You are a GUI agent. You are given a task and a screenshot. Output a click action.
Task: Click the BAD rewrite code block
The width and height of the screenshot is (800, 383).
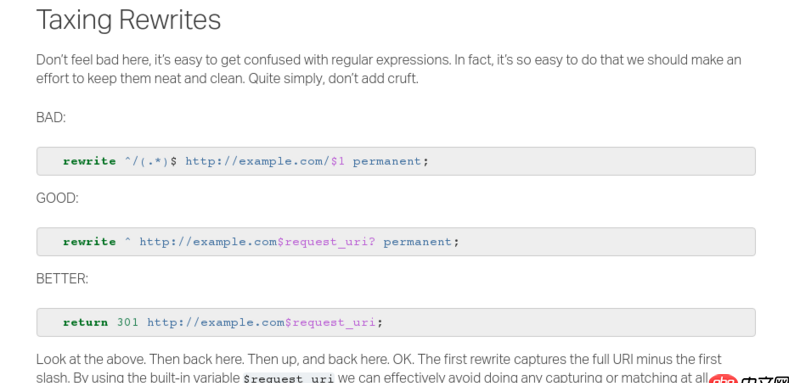pos(396,161)
